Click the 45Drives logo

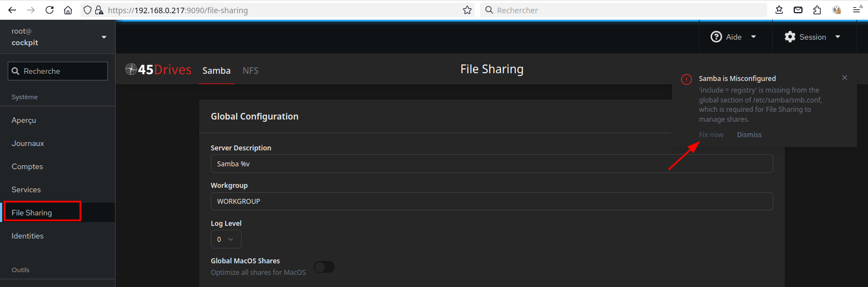159,69
